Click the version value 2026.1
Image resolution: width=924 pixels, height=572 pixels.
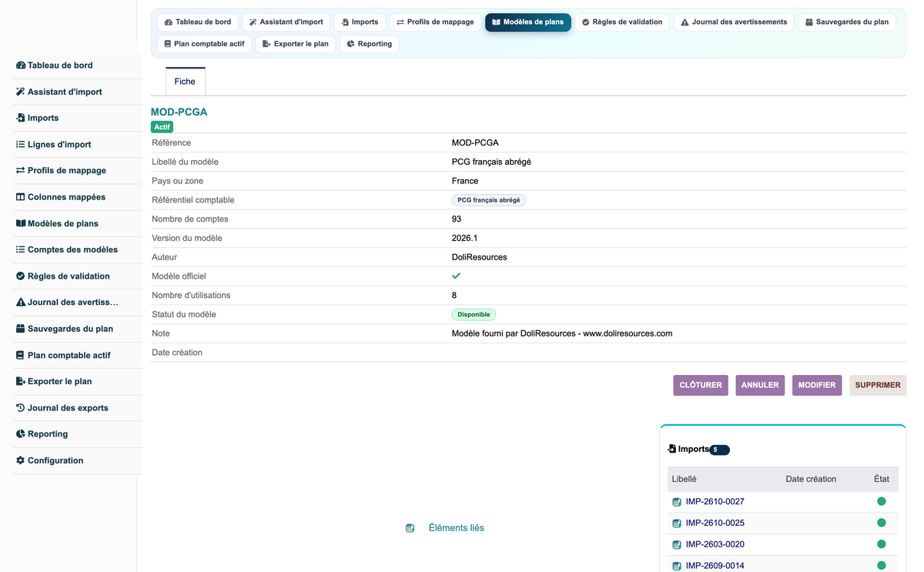click(464, 239)
